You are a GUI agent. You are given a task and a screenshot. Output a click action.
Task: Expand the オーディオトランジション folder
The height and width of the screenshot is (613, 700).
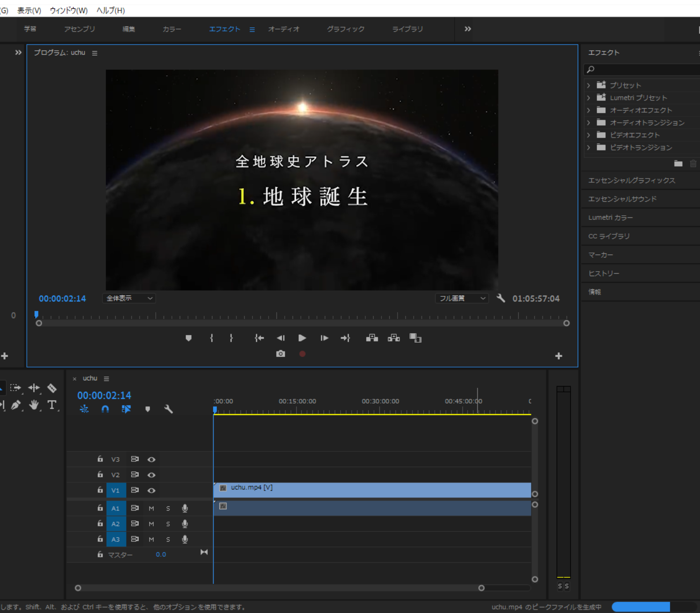(589, 123)
